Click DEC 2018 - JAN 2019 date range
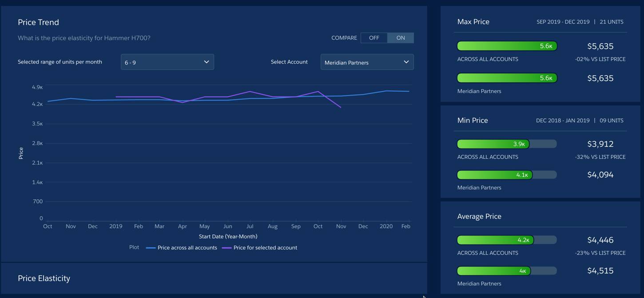This screenshot has height=298, width=644. pos(563,121)
